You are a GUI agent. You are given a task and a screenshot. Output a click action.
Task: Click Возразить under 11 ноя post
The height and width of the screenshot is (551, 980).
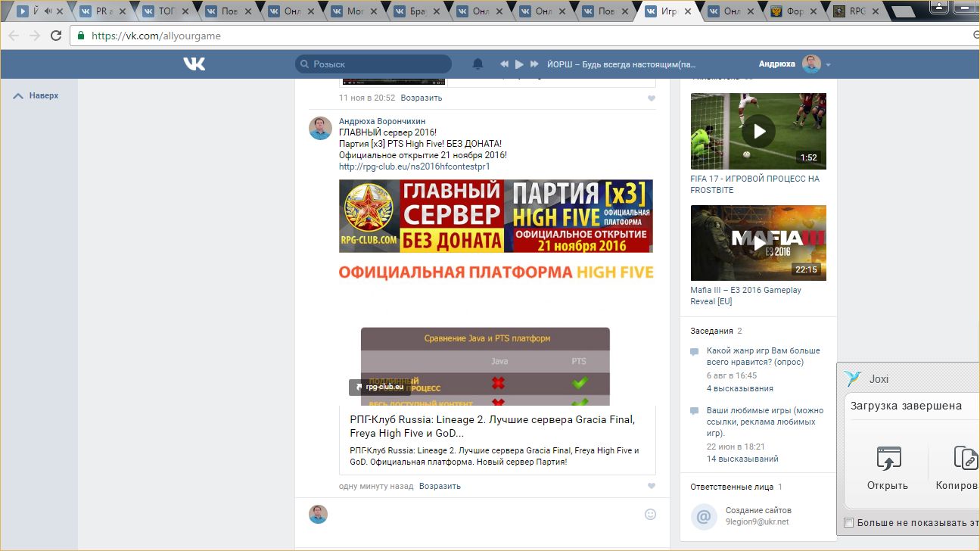pos(422,98)
